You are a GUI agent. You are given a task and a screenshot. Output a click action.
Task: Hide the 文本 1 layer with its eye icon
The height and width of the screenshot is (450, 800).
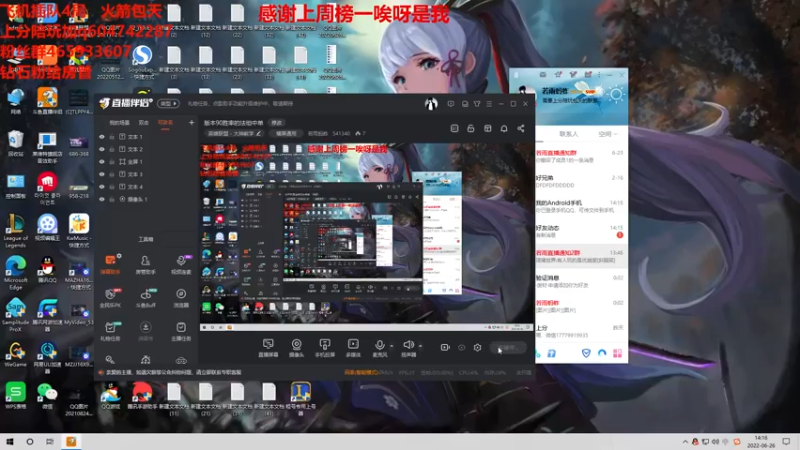click(x=102, y=137)
